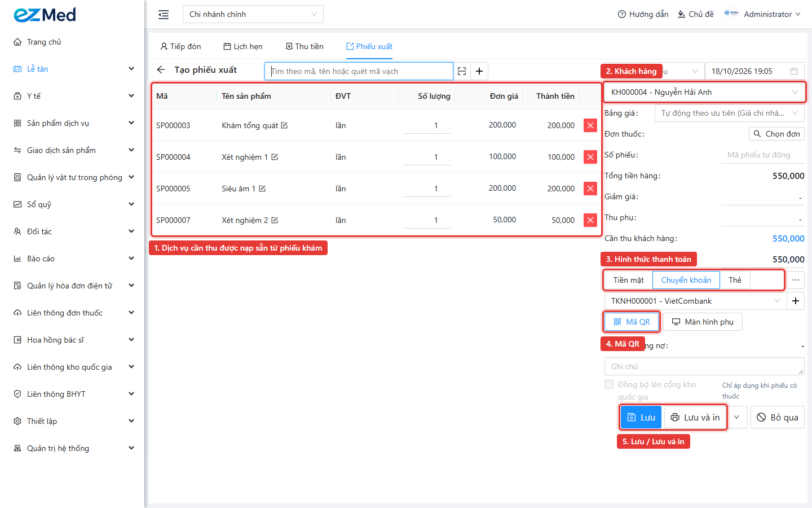This screenshot has height=508, width=812.
Task: Show more payment methods ellipsis
Action: (x=796, y=280)
